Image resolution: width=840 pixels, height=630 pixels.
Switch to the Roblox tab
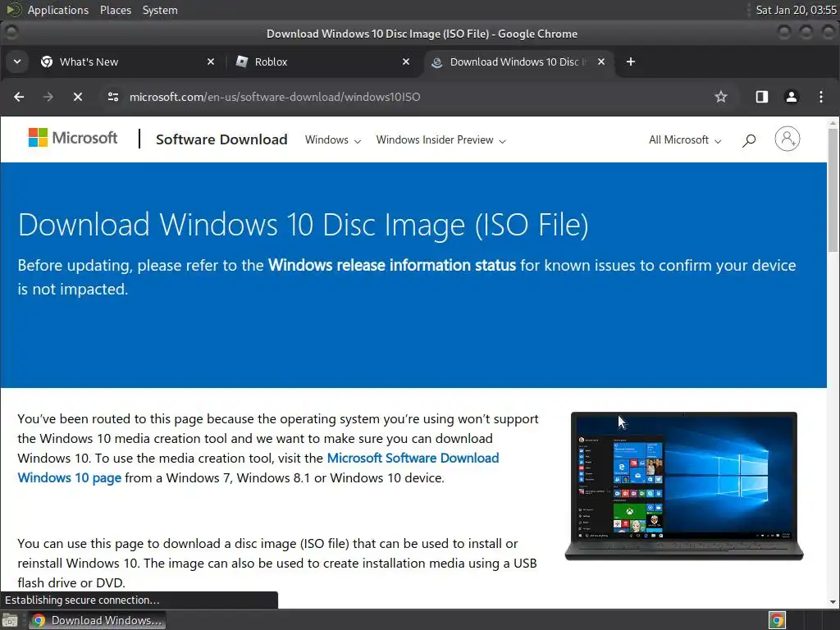[x=322, y=62]
